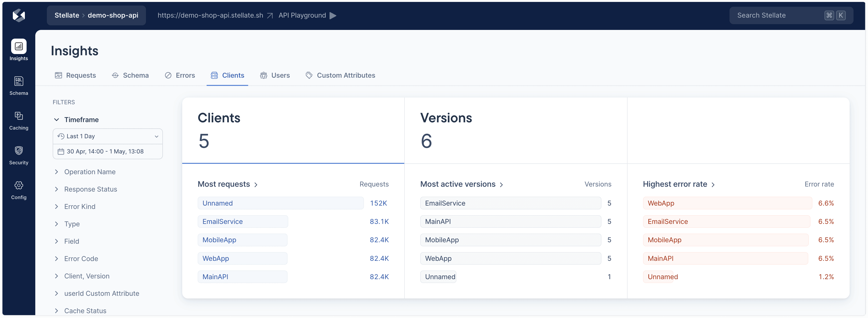Open the Schema sidebar icon
Screen dimensions: 868x318
click(19, 81)
